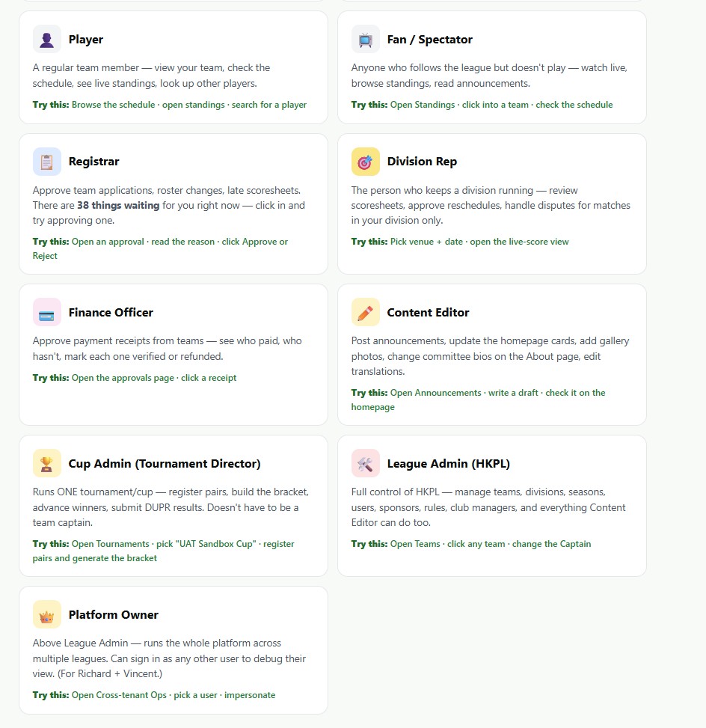Click the Registrar clipboard icon
This screenshot has width=706, height=728.
tap(47, 162)
